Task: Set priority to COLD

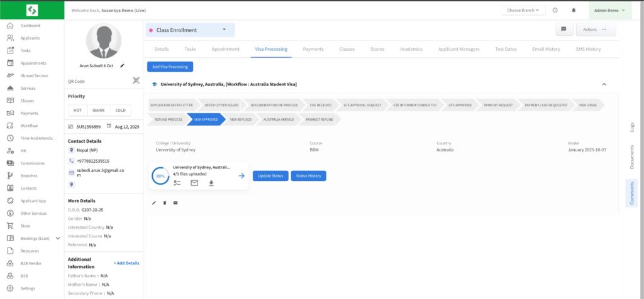Action: pyautogui.click(x=120, y=111)
